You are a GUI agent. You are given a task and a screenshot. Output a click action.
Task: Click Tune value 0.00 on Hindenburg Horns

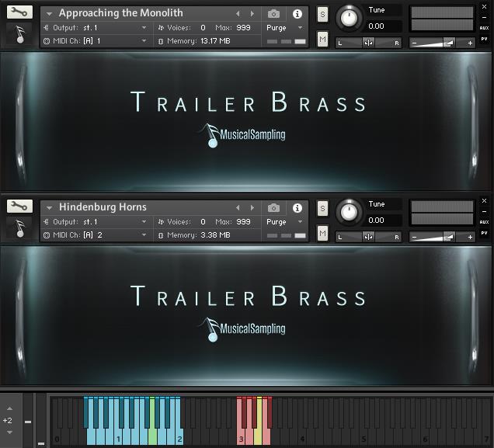[x=376, y=220]
